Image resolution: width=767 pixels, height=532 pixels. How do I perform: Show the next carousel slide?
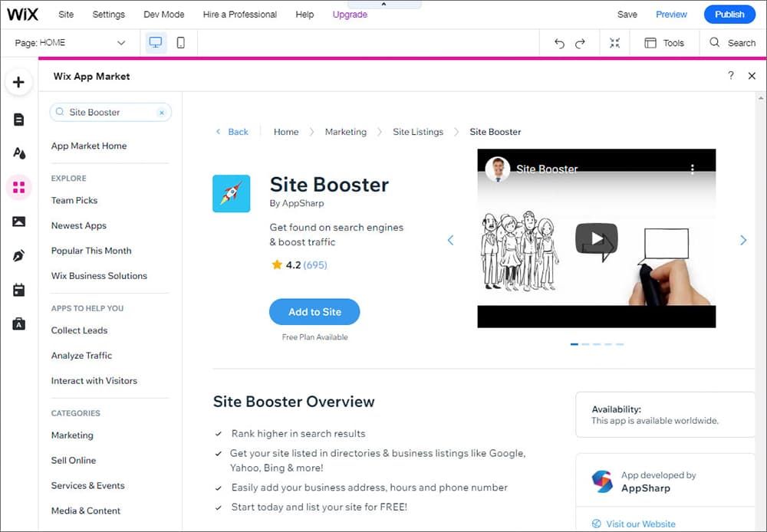pyautogui.click(x=743, y=240)
